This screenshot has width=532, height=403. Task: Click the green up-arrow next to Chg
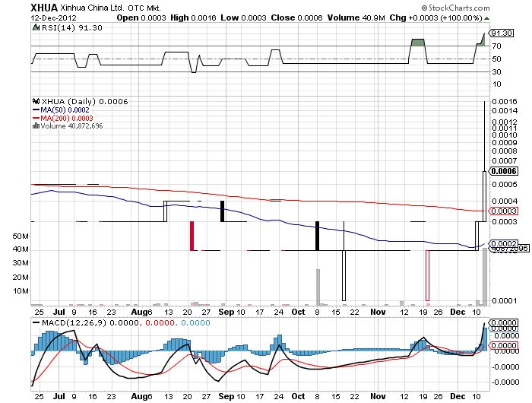point(487,18)
